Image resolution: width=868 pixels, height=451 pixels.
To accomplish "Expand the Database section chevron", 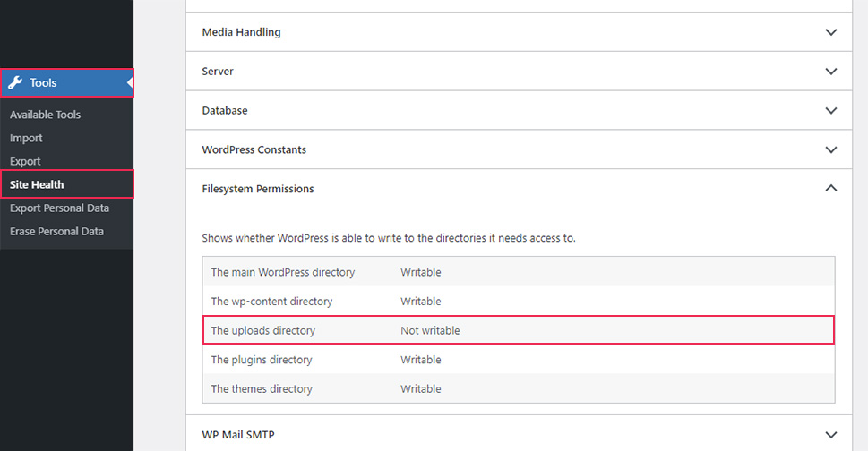I will [831, 111].
